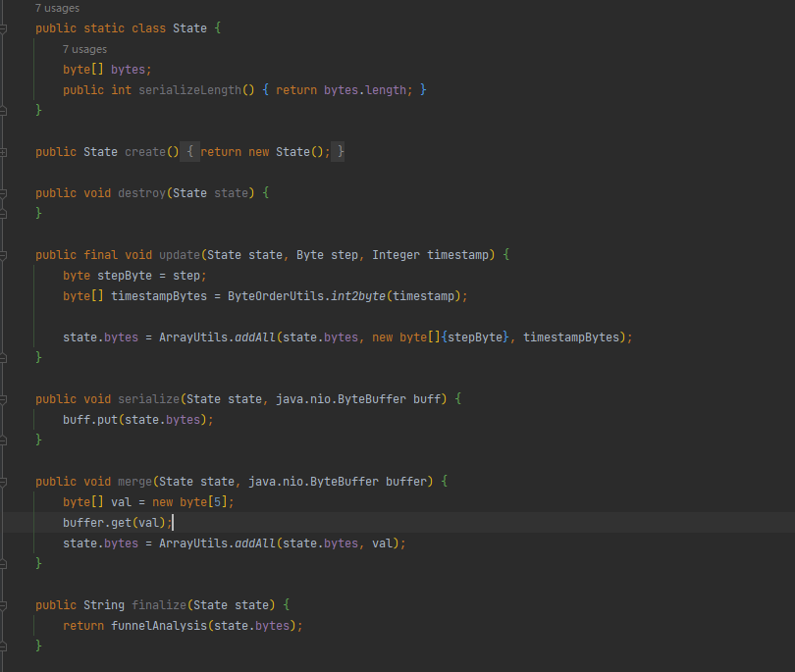Screen dimensions: 795x672
Task: Click 'bytes.length' in return statement
Action: tap(365, 90)
